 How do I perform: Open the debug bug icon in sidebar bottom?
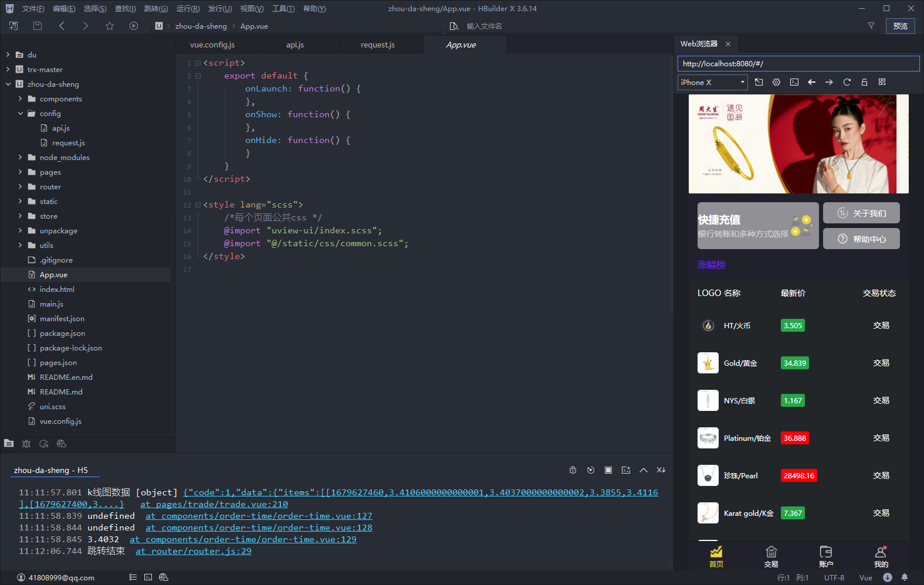pos(26,444)
